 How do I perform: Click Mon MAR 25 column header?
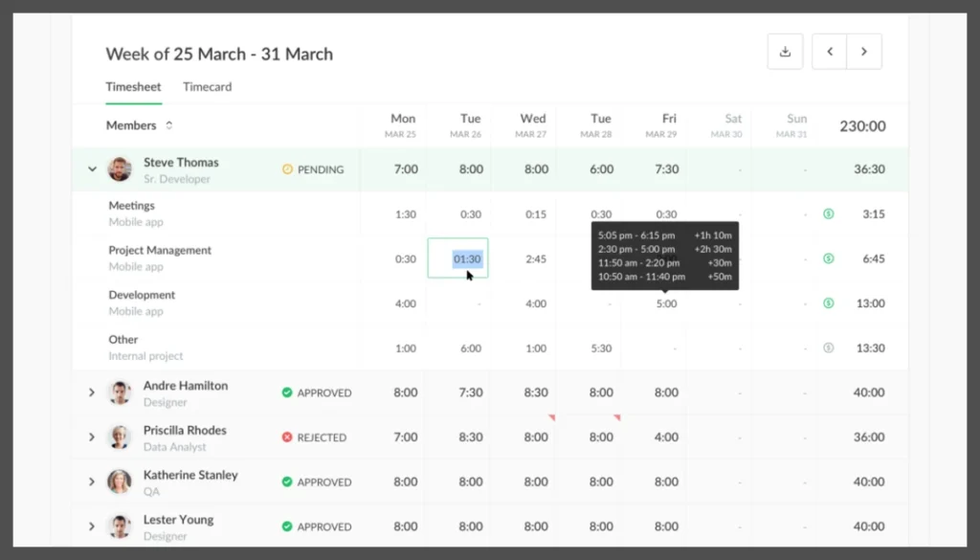401,125
